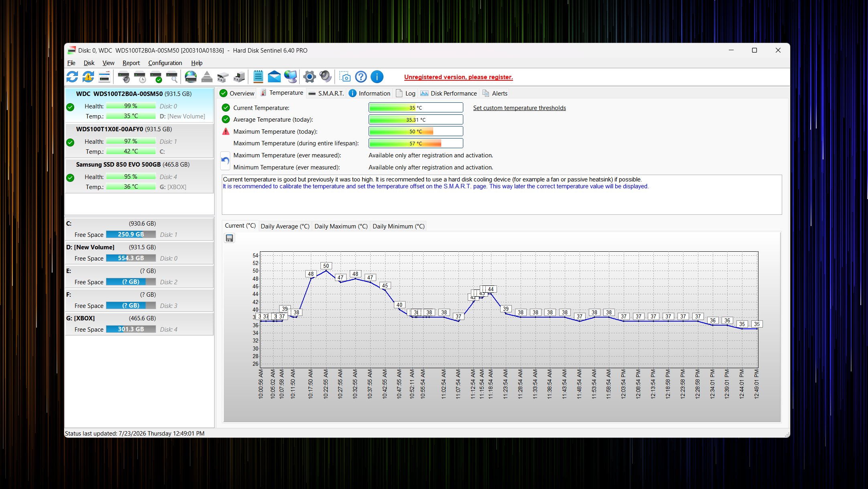
Task: Open settings via the gear icon
Action: (x=309, y=77)
